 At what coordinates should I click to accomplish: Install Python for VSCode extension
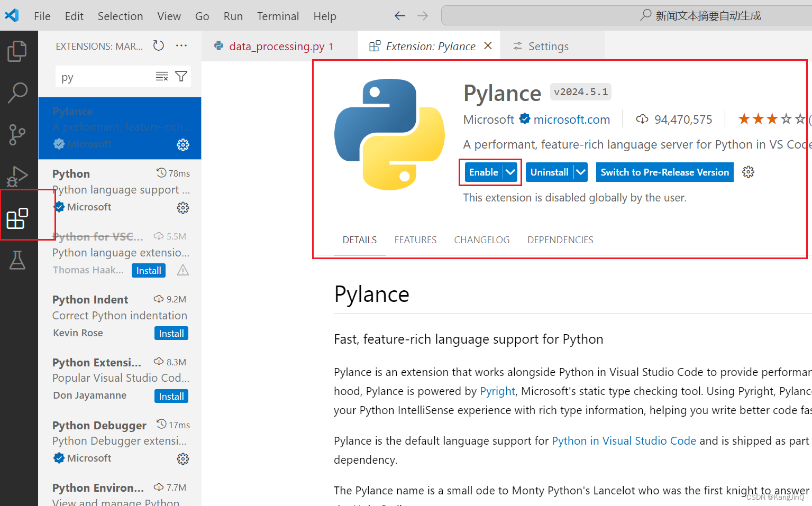tap(149, 270)
